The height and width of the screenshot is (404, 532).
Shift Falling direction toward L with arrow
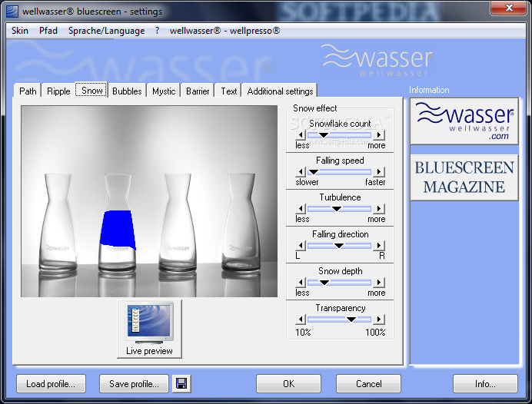point(301,245)
